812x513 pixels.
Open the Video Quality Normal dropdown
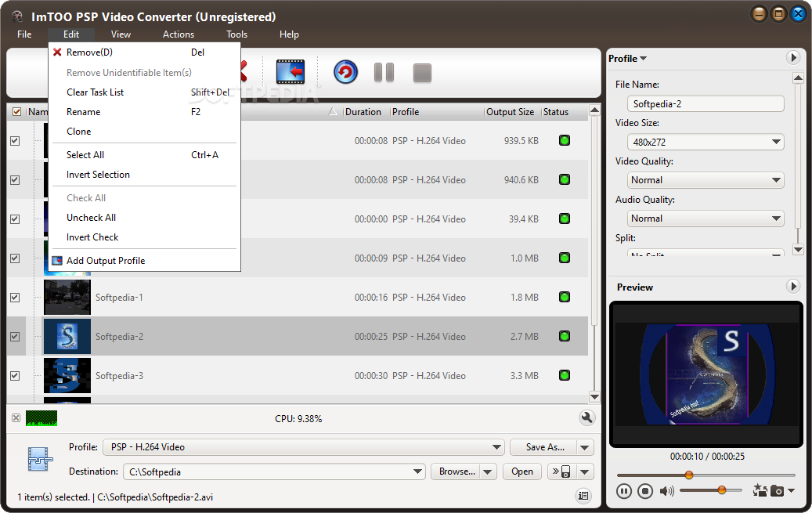pyautogui.click(x=706, y=180)
